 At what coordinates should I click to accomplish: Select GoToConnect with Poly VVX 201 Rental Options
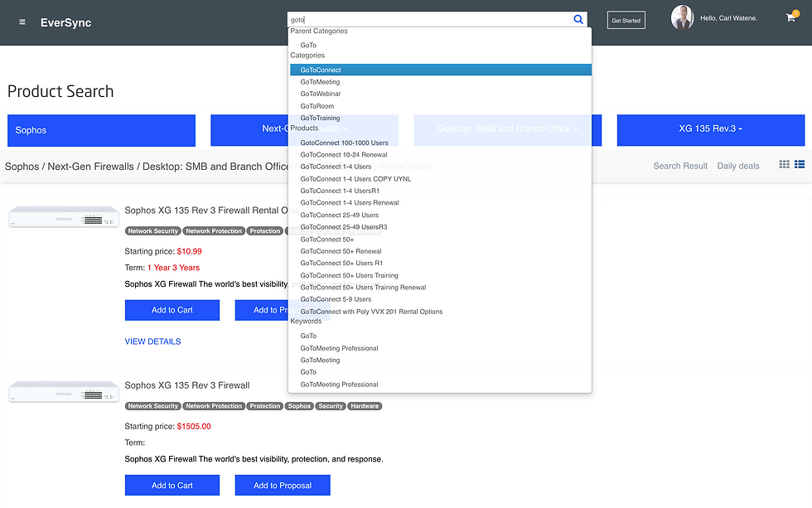tap(371, 312)
